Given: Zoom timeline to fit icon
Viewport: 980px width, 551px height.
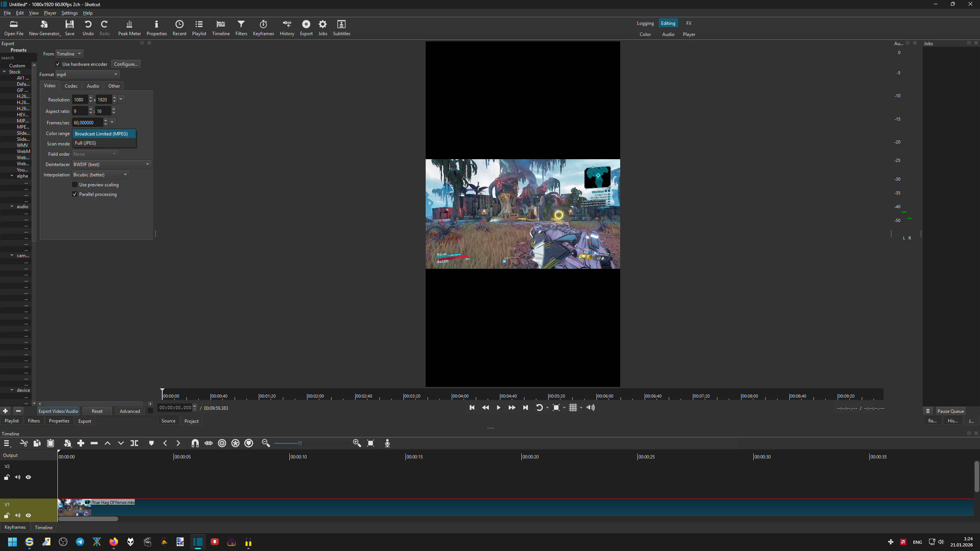Looking at the screenshot, I should tap(370, 443).
